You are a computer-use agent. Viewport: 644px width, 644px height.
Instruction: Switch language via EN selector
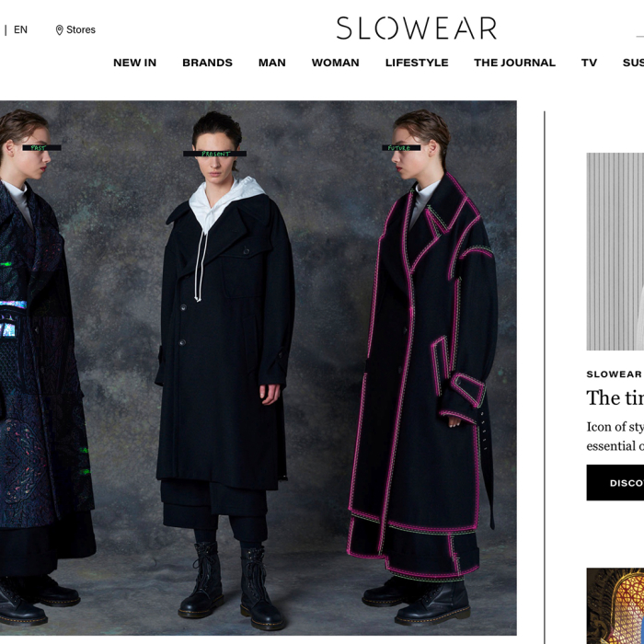(x=20, y=29)
